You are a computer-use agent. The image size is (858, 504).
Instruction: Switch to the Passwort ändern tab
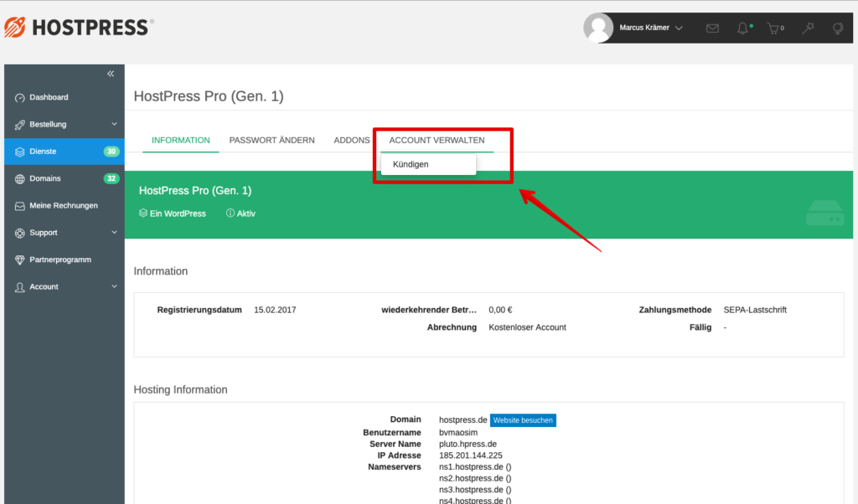coord(272,140)
